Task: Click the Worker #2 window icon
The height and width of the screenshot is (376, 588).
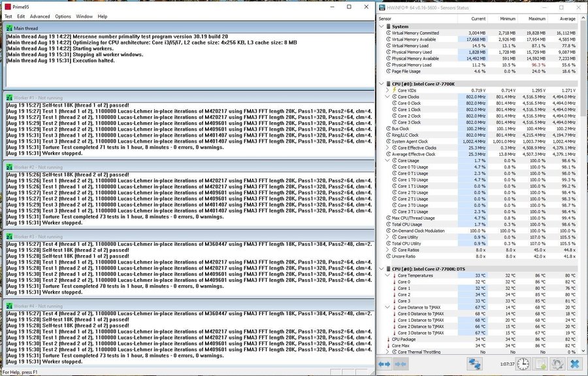Action: (9, 167)
